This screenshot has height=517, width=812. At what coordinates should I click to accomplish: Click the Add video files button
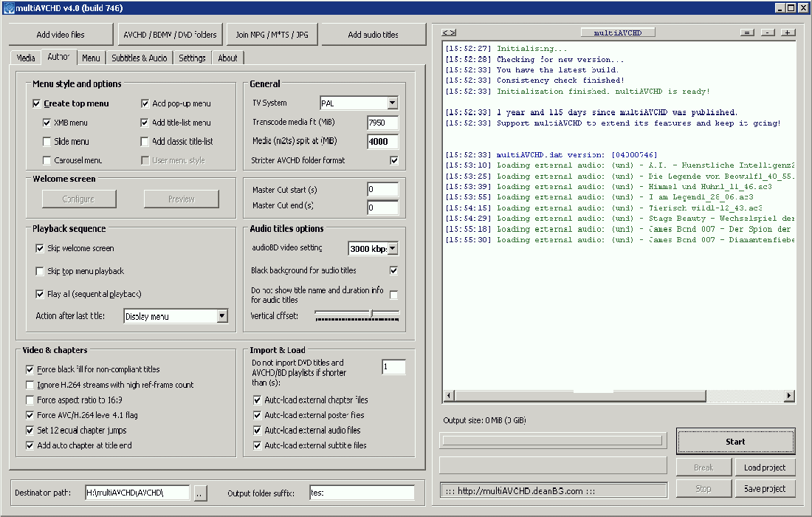61,35
